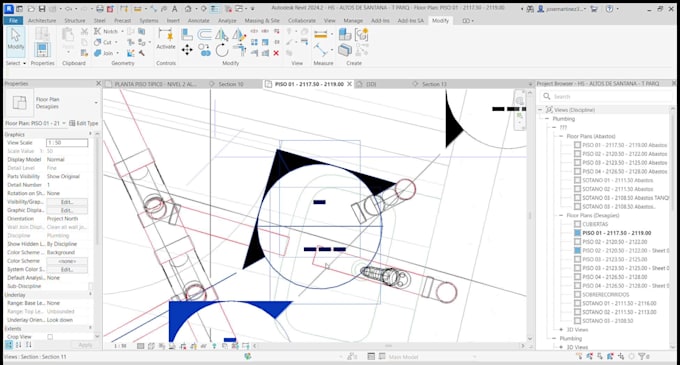680x365 pixels.
Task: Open the Floor Plan type selector dropdown
Action: [96, 103]
